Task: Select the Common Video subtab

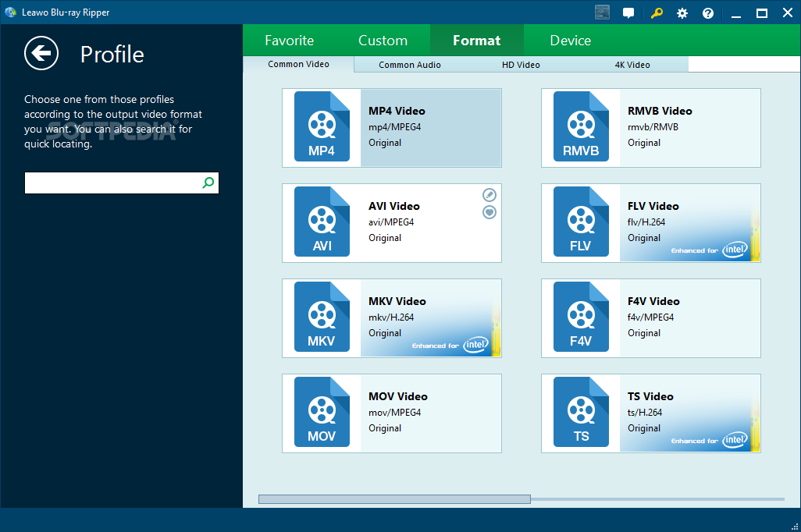Action: (x=298, y=64)
